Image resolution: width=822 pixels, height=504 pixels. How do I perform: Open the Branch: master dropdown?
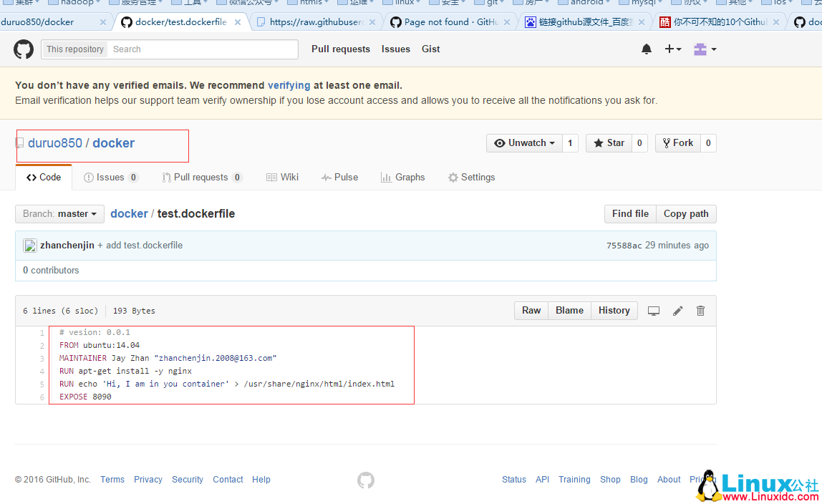click(59, 213)
